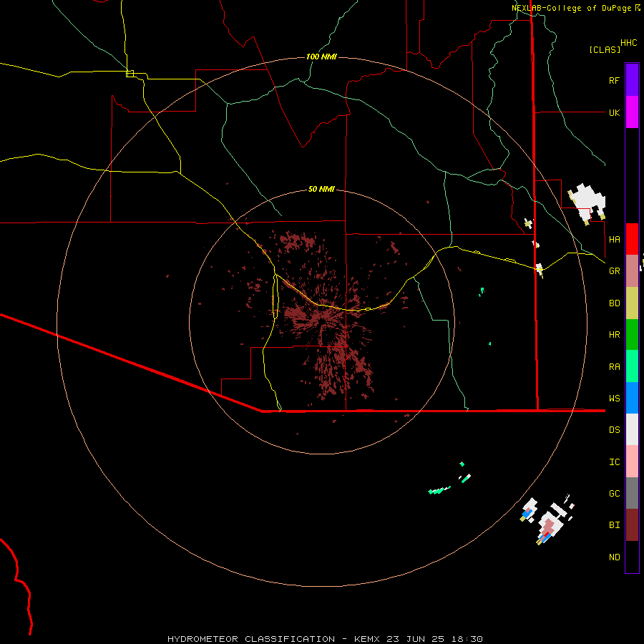Click the 50 NMI range ring label
644x644 pixels.
(x=321, y=189)
